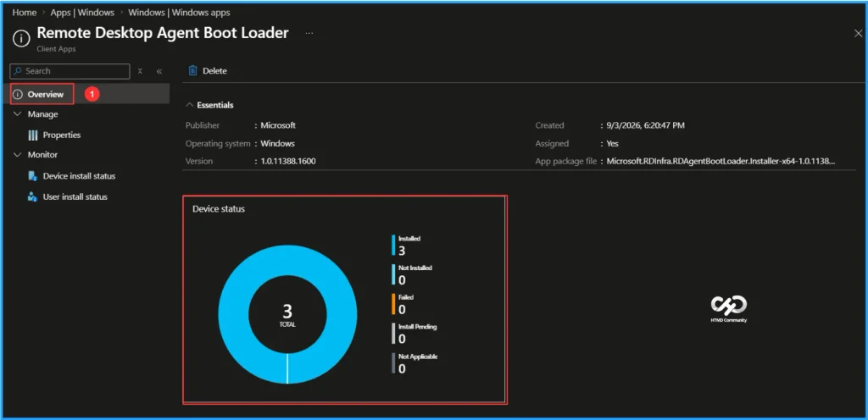Go to Apps | Windows breadcrumb

[x=82, y=12]
